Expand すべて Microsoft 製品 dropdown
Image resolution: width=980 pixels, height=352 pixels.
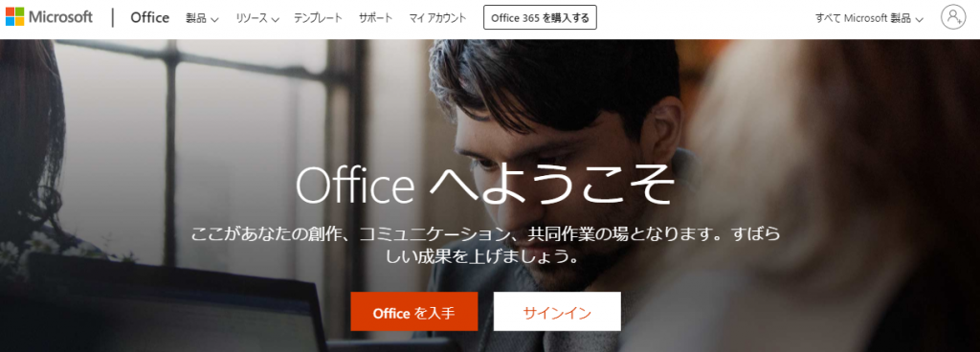click(869, 18)
